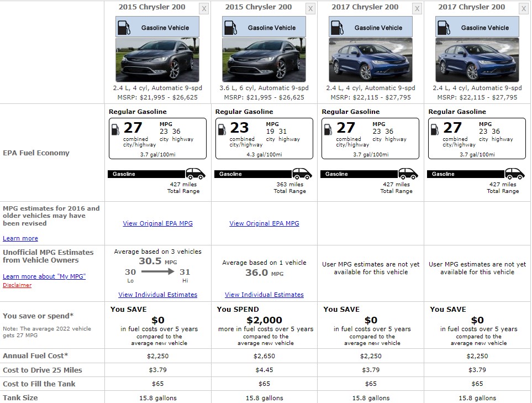Remove the 3.6 L 6 cyl Chrysler 200 column
Screen dimensions: 532x403
tap(310, 9)
